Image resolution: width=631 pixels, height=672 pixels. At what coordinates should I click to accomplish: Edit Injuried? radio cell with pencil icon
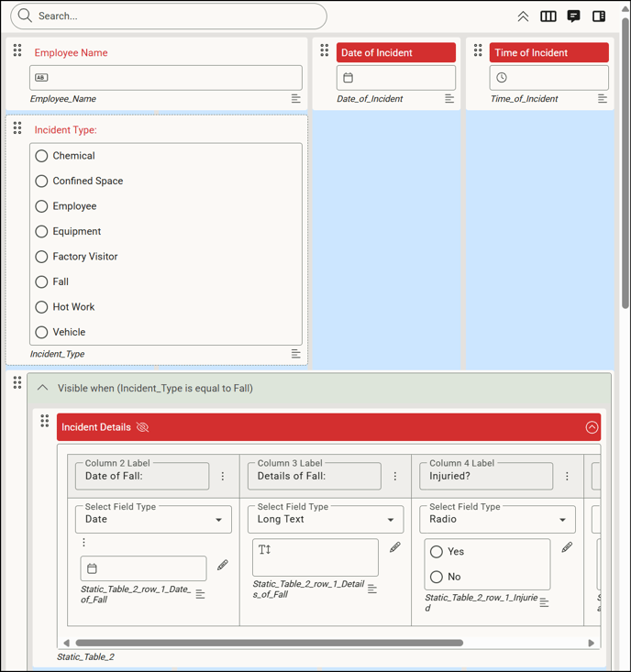pyautogui.click(x=567, y=546)
